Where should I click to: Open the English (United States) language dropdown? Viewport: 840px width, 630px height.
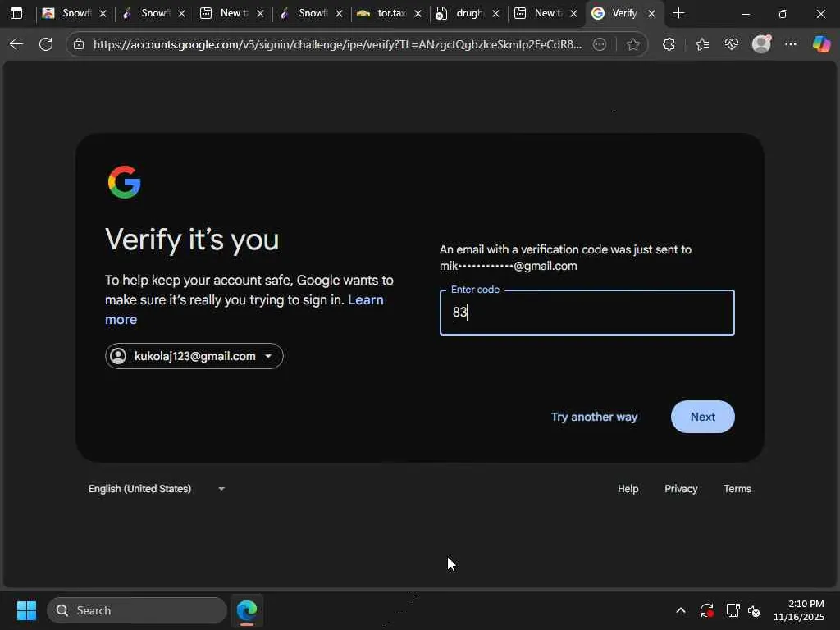click(x=157, y=489)
